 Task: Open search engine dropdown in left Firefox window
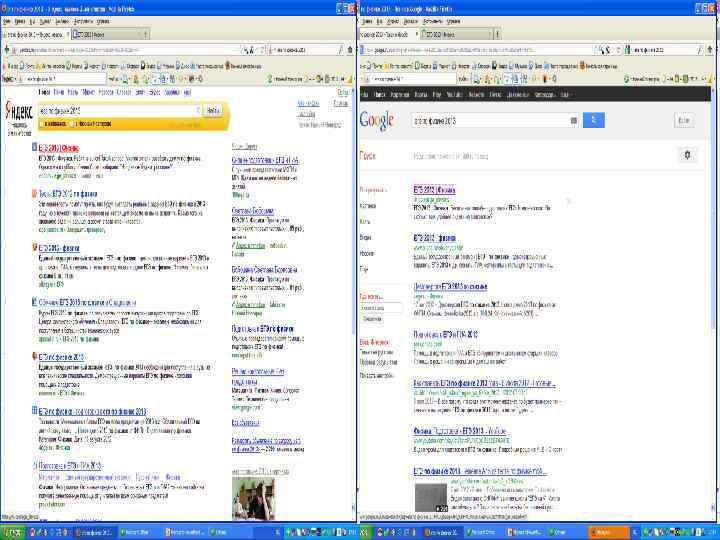coord(273,50)
